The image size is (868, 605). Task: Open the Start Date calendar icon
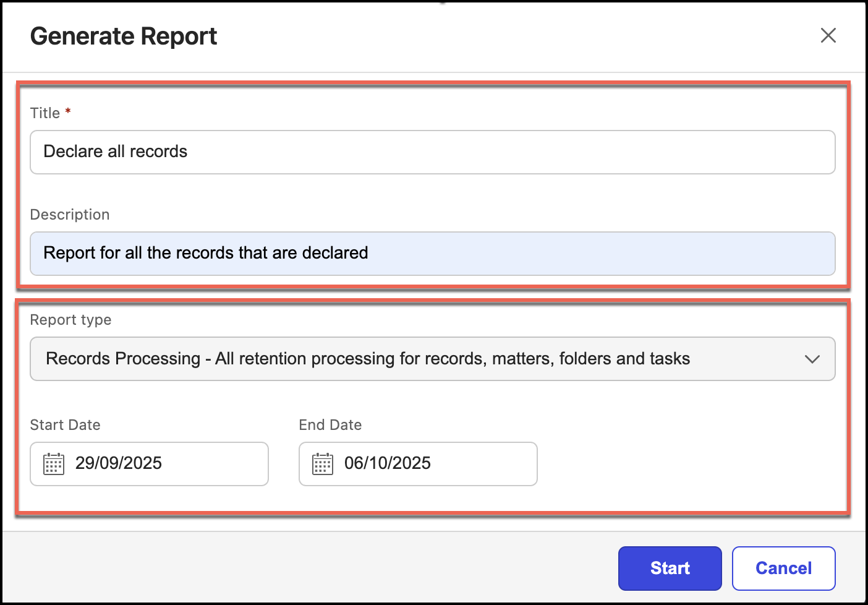click(54, 463)
